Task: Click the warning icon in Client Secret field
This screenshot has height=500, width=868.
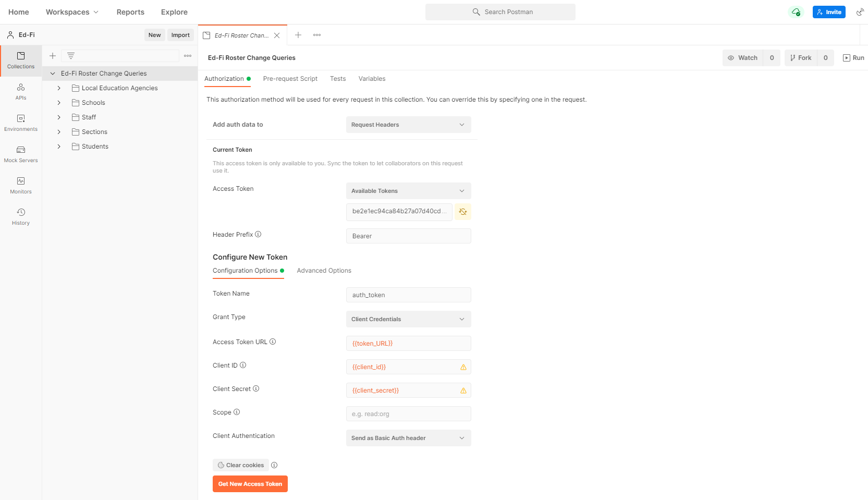Action: [x=463, y=391]
